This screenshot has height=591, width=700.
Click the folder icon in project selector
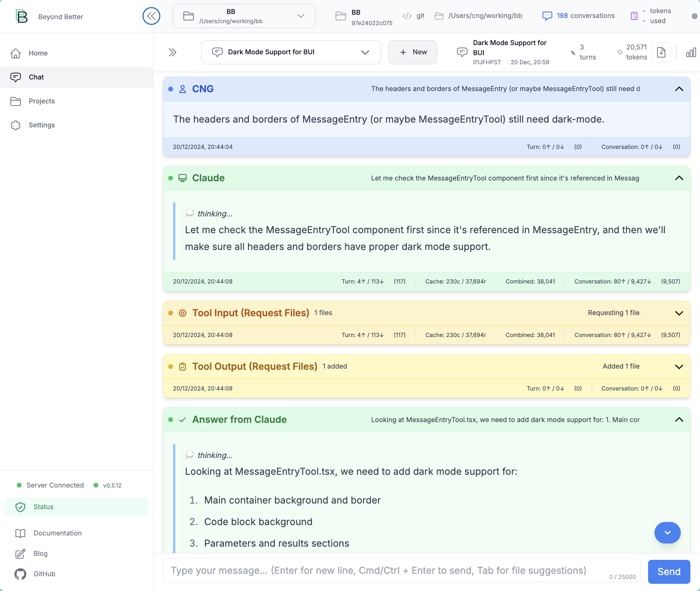coord(189,16)
